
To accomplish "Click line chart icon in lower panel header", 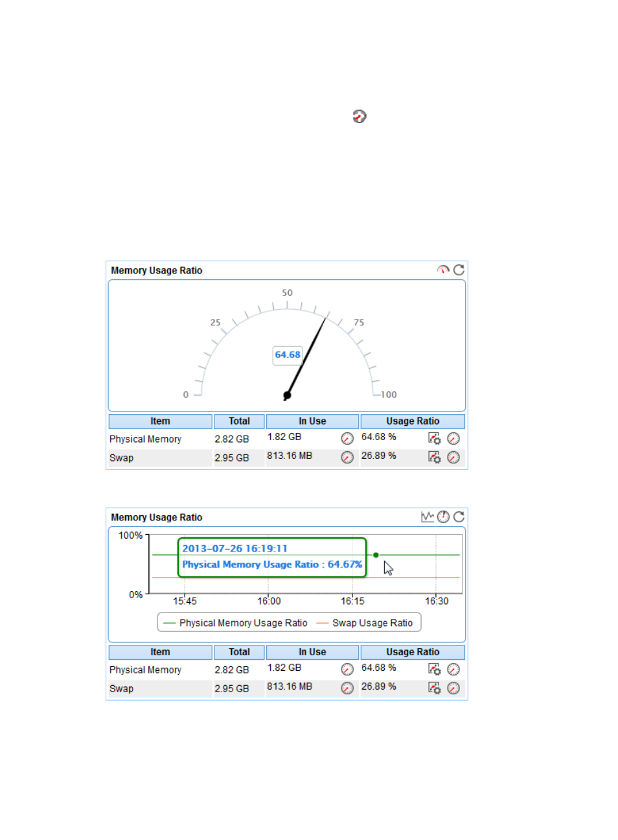I will (x=427, y=517).
